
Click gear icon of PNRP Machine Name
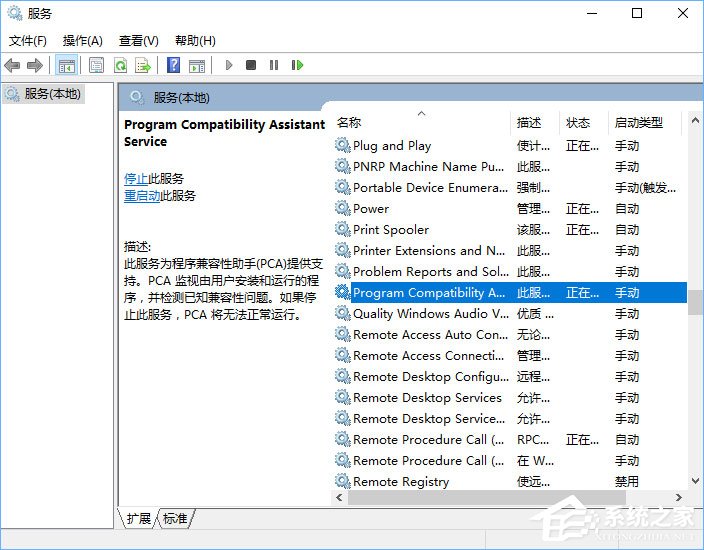pyautogui.click(x=343, y=166)
